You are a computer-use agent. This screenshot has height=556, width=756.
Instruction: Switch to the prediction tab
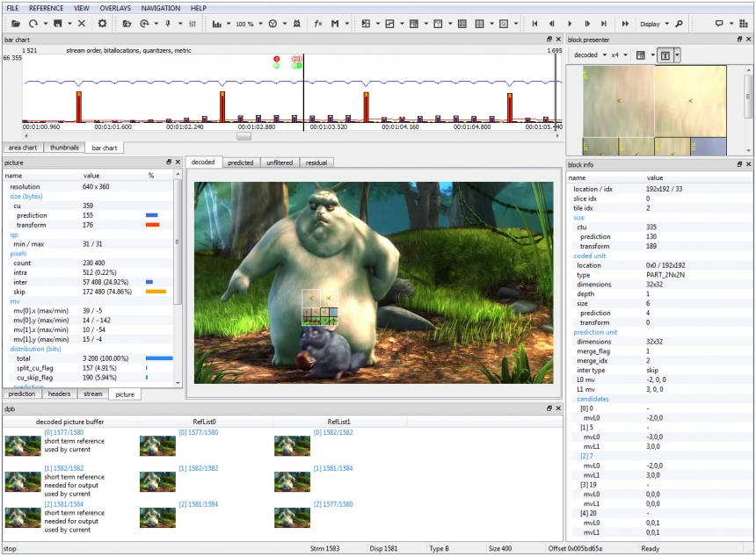(22, 394)
